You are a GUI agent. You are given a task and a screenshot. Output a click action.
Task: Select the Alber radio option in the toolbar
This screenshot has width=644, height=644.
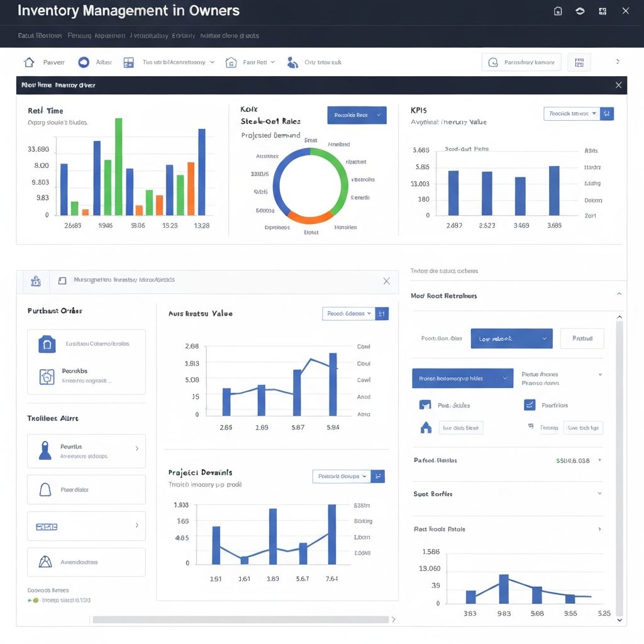click(x=82, y=62)
